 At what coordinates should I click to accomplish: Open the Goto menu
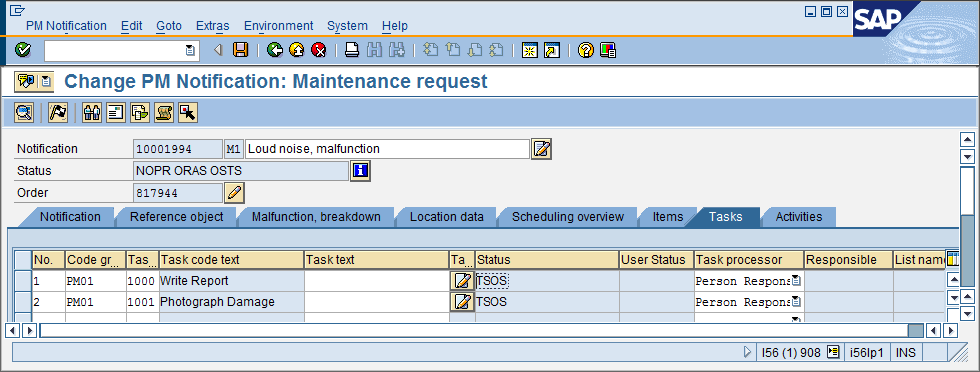point(169,26)
